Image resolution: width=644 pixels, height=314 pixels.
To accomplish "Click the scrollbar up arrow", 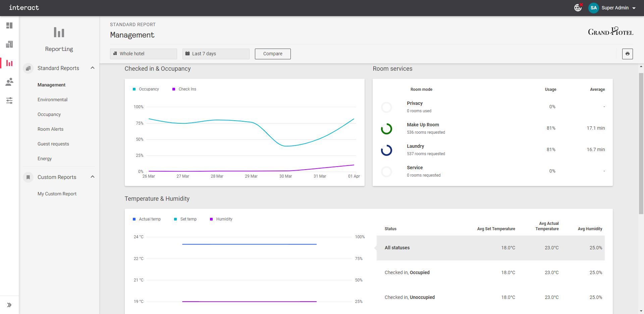I will pyautogui.click(x=641, y=67).
